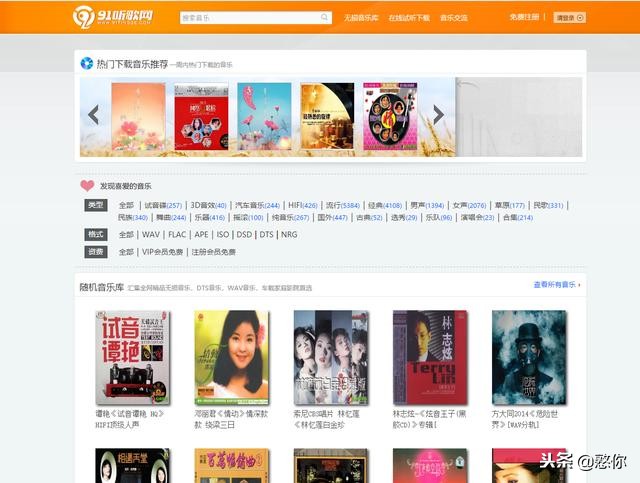Filter by 民族(340) type
640x483 pixels.
pos(133,218)
